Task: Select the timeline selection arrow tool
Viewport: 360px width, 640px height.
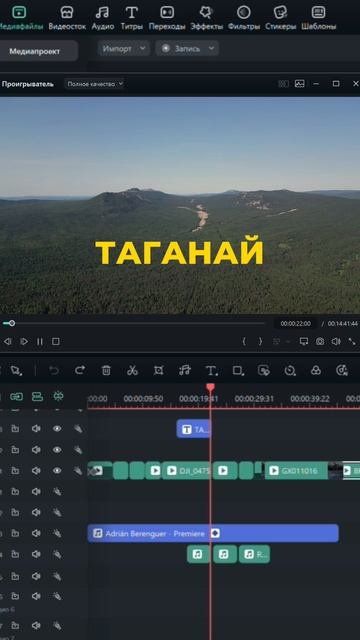Action: click(x=16, y=371)
